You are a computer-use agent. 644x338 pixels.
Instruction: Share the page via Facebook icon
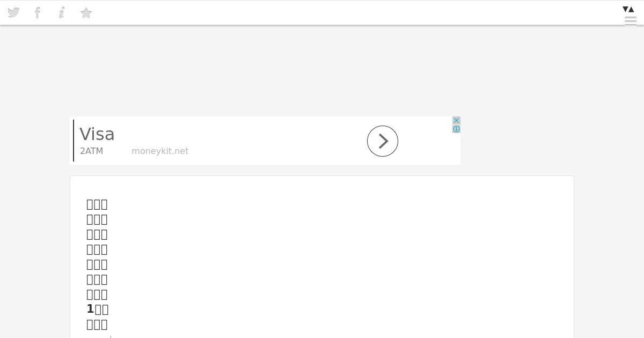tap(38, 12)
